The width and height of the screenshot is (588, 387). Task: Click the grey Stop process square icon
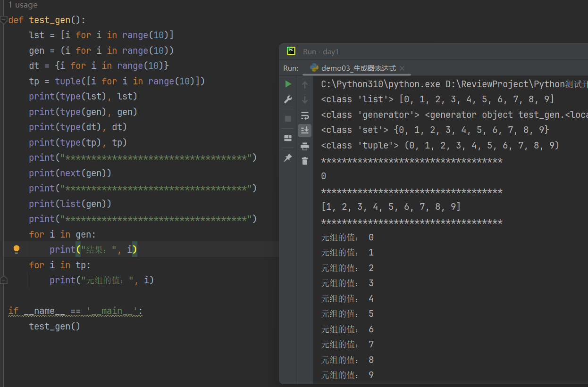(x=288, y=119)
